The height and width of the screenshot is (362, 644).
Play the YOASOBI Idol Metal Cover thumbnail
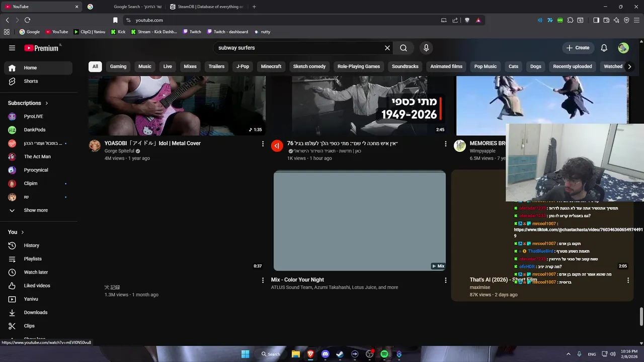(177, 106)
